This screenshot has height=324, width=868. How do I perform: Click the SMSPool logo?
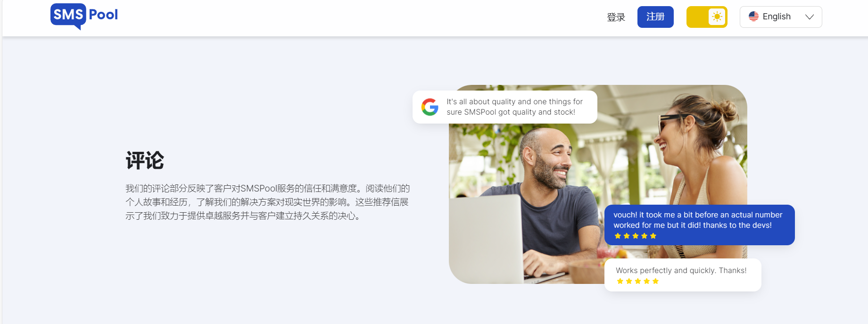point(84,16)
